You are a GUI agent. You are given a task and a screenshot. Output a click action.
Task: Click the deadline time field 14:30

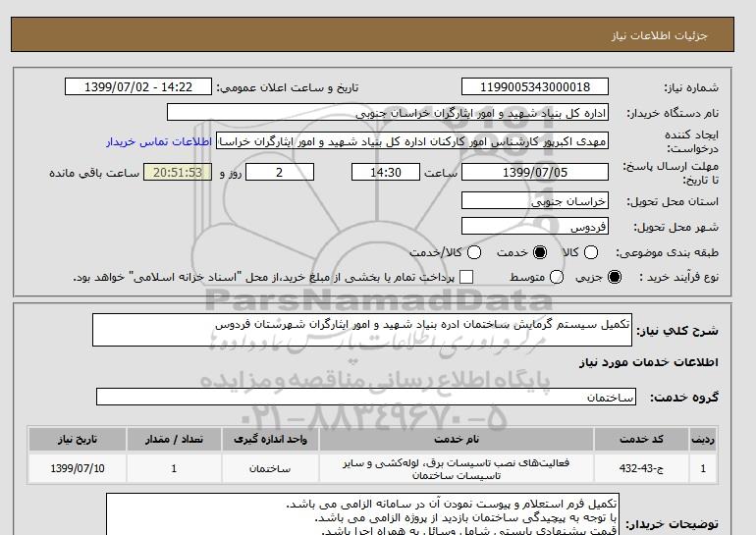[386, 172]
